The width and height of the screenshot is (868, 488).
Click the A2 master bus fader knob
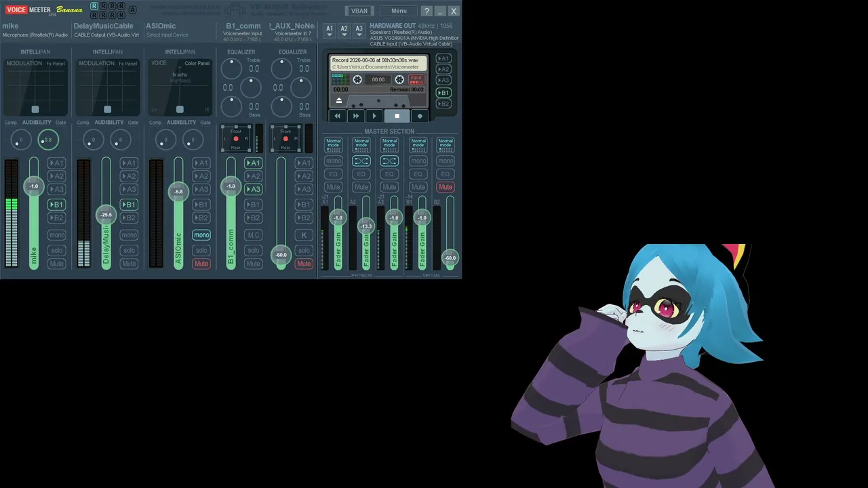(x=366, y=226)
